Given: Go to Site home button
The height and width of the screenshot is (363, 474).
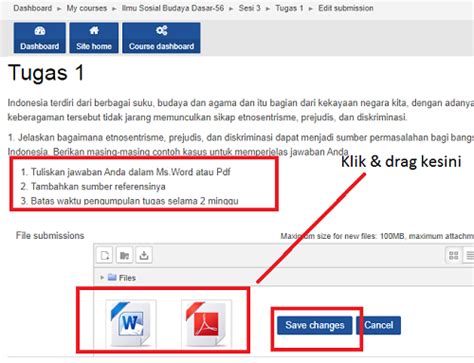Looking at the screenshot, I should click(94, 38).
